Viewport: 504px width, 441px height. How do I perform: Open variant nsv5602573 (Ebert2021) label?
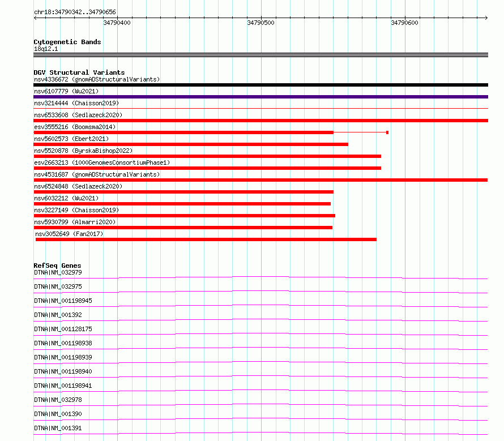pyautogui.click(x=71, y=139)
